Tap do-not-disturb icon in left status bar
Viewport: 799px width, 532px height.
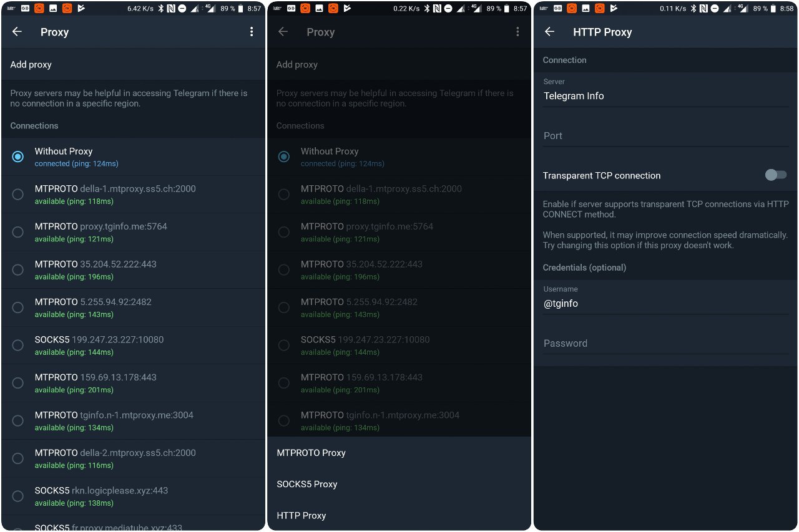coord(182,9)
